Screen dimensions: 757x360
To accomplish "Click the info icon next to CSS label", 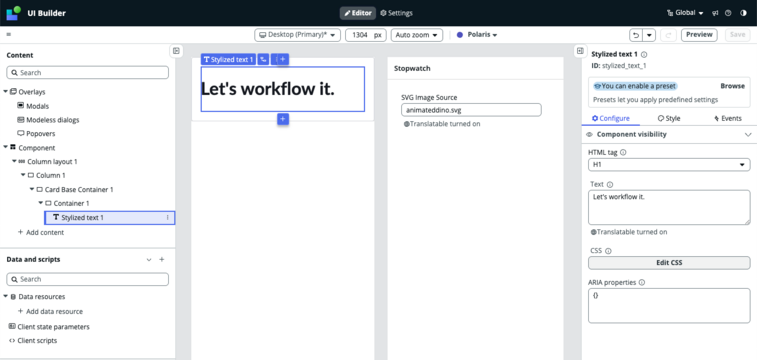I will click(x=608, y=251).
